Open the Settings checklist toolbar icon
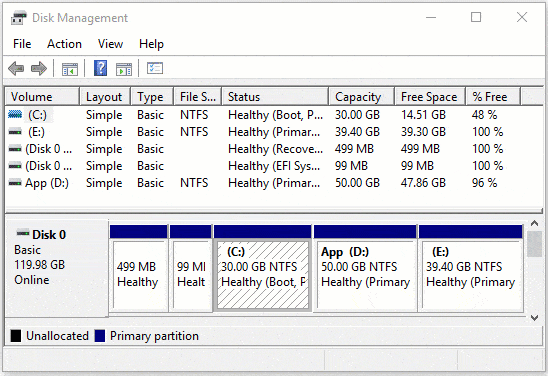The image size is (548, 376). coord(155,68)
